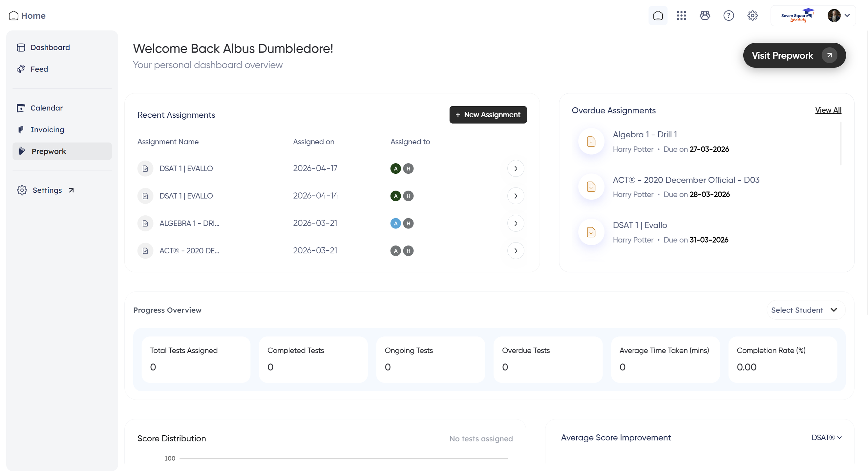Expand the user profile avatar menu
The width and height of the screenshot is (868, 472).
point(838,15)
